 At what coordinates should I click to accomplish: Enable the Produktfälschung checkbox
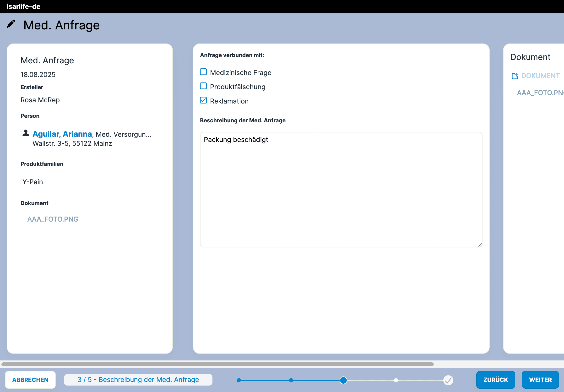click(203, 86)
